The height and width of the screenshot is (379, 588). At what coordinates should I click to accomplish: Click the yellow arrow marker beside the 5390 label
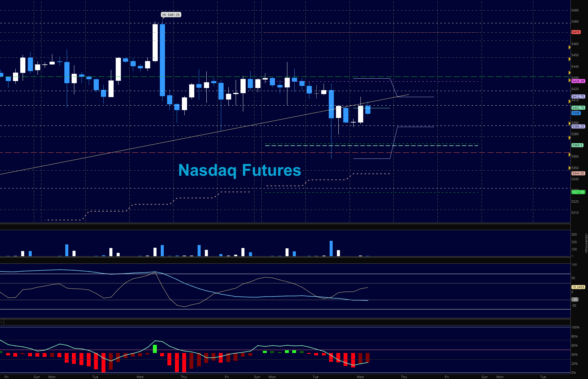pyautogui.click(x=570, y=123)
